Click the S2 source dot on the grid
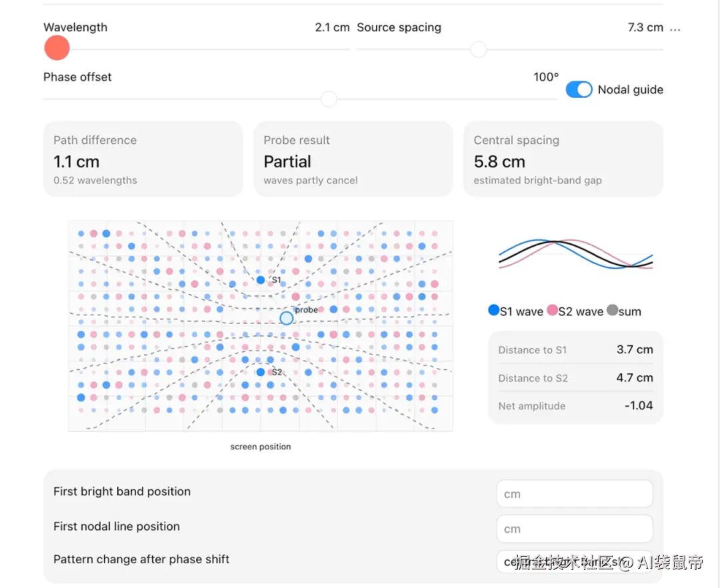Image resolution: width=720 pixels, height=588 pixels. (261, 372)
